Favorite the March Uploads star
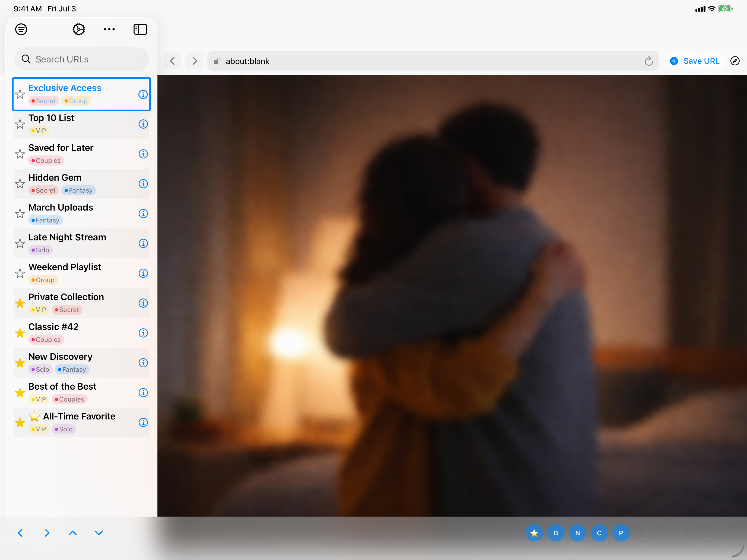The height and width of the screenshot is (560, 747). click(20, 214)
